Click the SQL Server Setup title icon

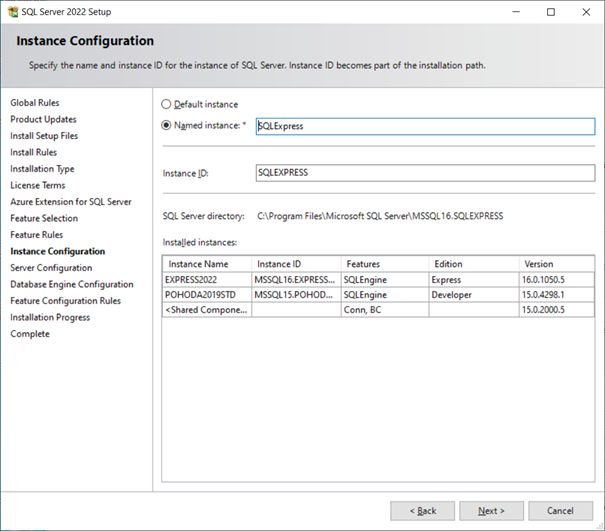[x=13, y=12]
